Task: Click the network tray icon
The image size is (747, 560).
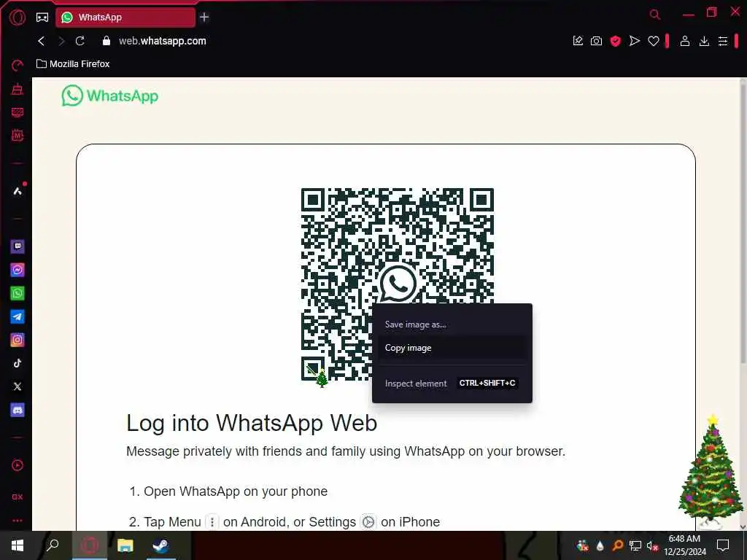Action: [635, 545]
